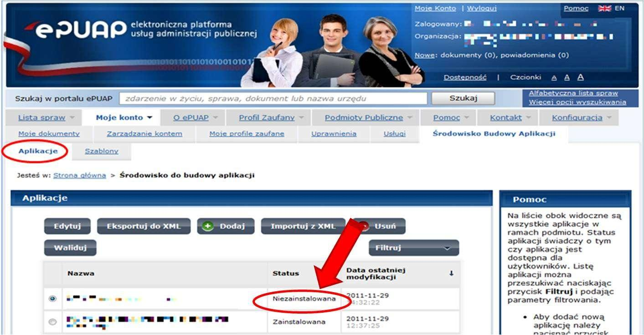Open the Dostępność link
This screenshot has height=335, width=644.
tap(465, 78)
